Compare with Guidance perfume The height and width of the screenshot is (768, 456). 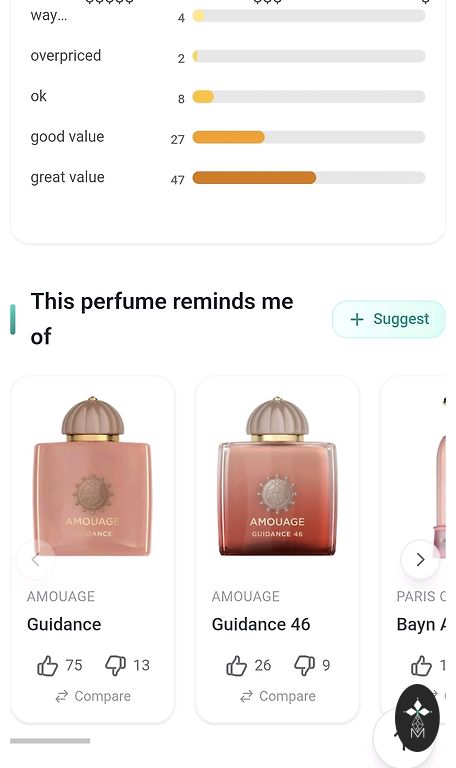click(93, 696)
